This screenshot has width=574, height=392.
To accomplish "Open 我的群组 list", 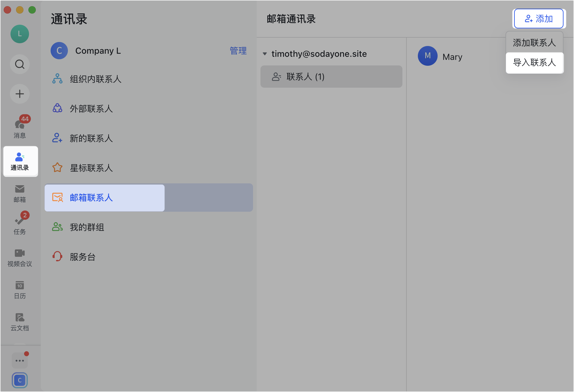I will [149, 227].
